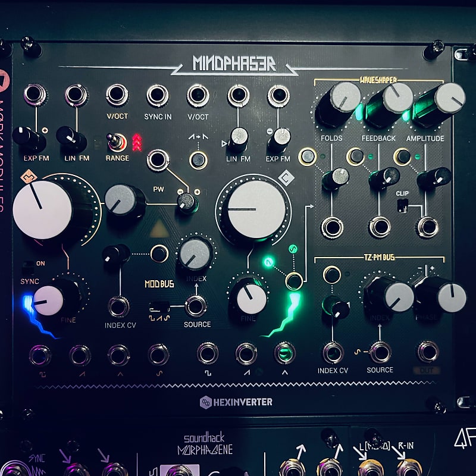Click the SYNC IN jack
Image resolution: width=476 pixels, height=476 pixels.
[159, 94]
